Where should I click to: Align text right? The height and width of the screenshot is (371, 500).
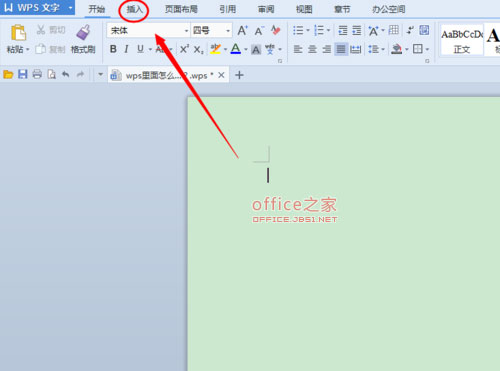(327, 49)
